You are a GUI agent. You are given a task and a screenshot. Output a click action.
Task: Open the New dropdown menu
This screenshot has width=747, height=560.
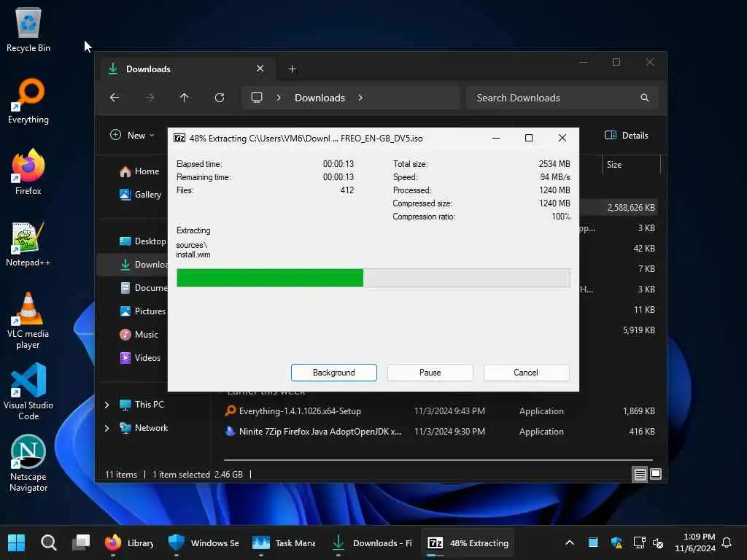pos(133,135)
